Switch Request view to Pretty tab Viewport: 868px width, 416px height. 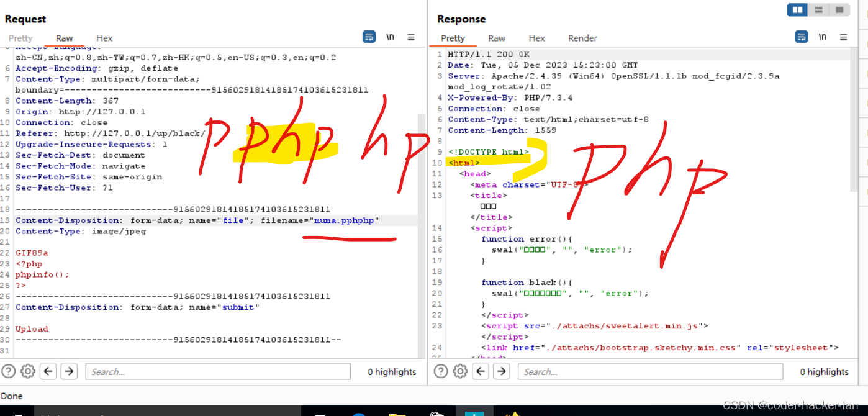[x=20, y=38]
